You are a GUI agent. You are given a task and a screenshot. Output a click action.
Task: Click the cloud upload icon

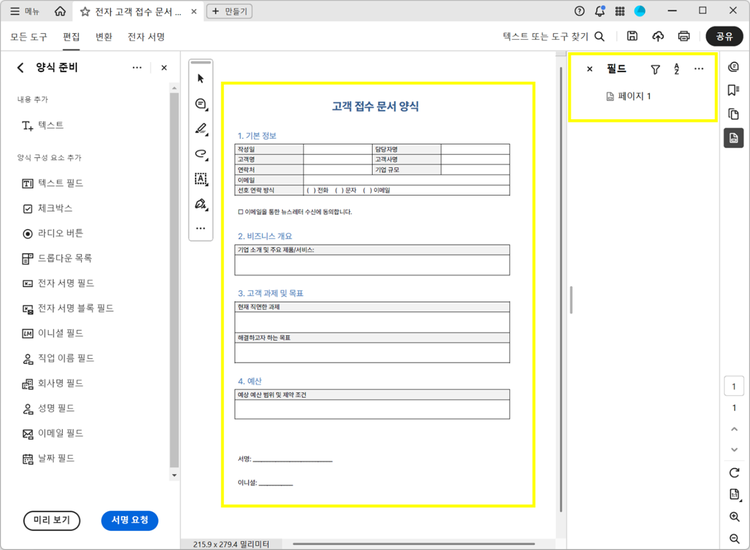[658, 36]
